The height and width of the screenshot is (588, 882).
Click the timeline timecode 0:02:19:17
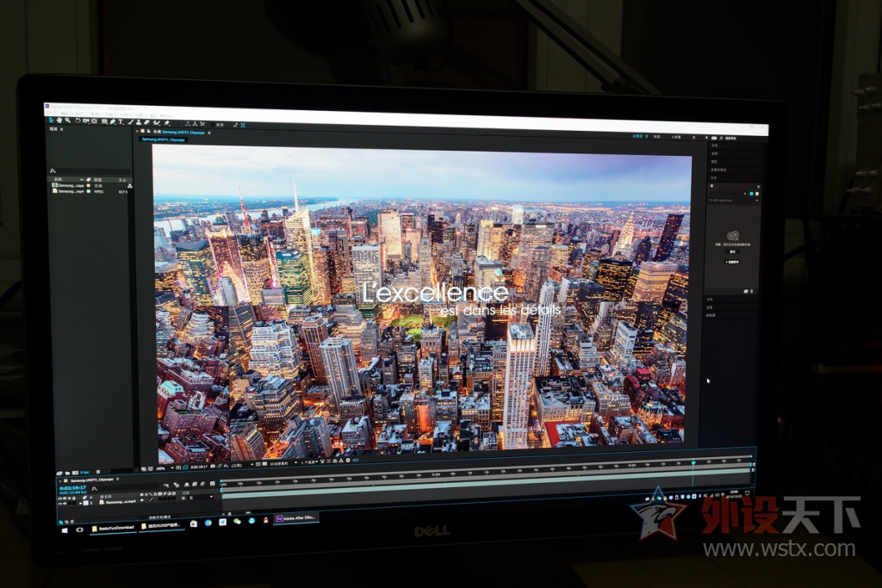pos(72,487)
